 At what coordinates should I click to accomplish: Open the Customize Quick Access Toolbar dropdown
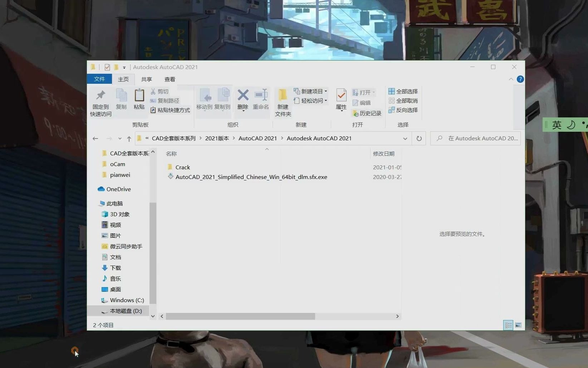tap(124, 67)
